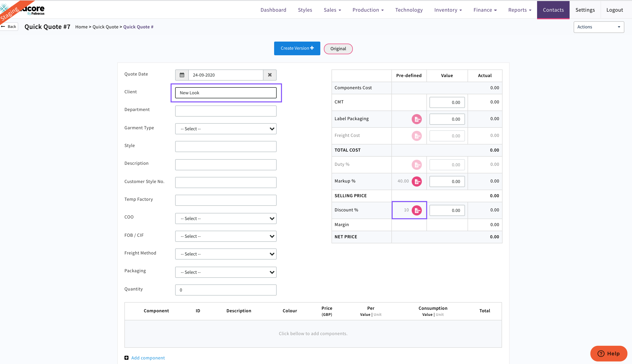The image size is (632, 364).
Task: Click the plus icon beside Add component
Action: 126,358
